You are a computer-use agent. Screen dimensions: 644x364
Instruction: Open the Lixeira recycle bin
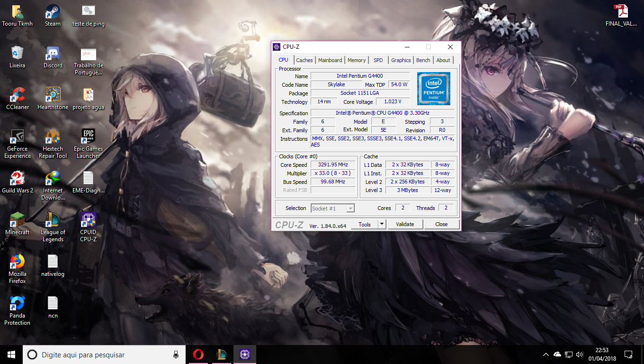[17, 56]
